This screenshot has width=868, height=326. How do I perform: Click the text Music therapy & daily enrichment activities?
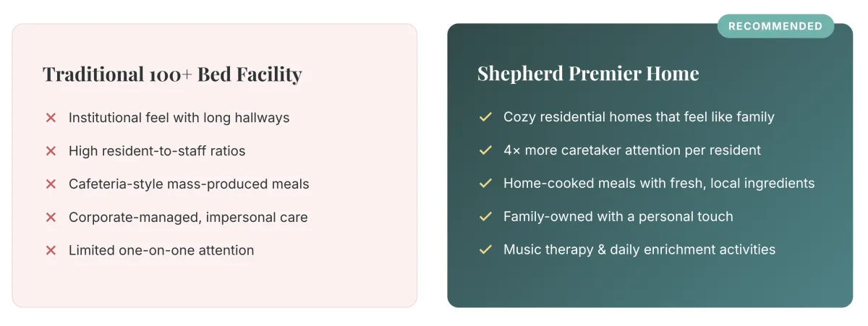click(x=639, y=250)
